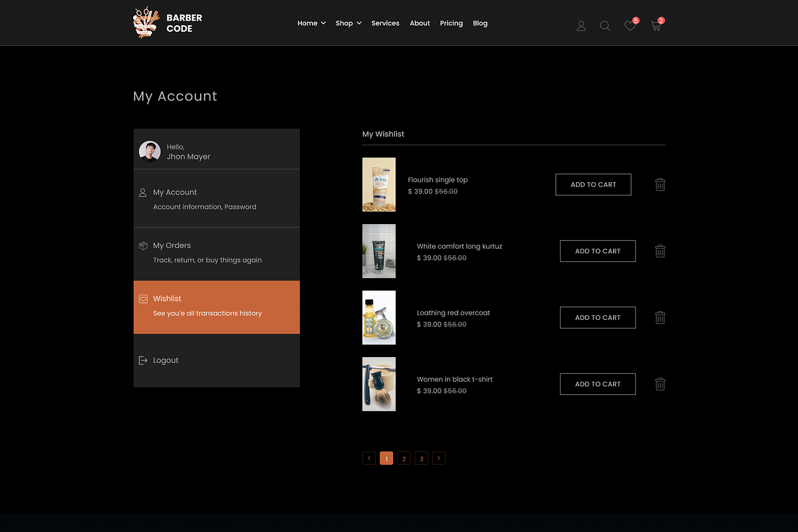Log out via Logout item
This screenshot has width=798, height=532.
tap(217, 360)
